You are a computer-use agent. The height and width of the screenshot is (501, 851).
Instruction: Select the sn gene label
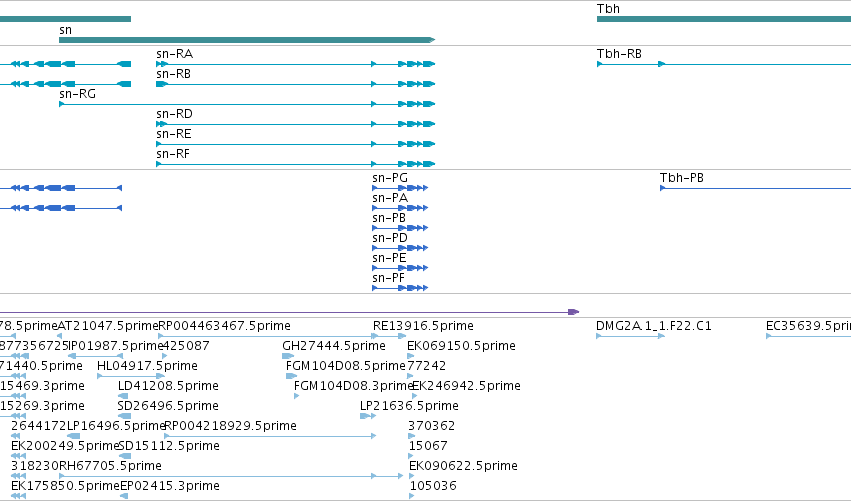[65, 30]
